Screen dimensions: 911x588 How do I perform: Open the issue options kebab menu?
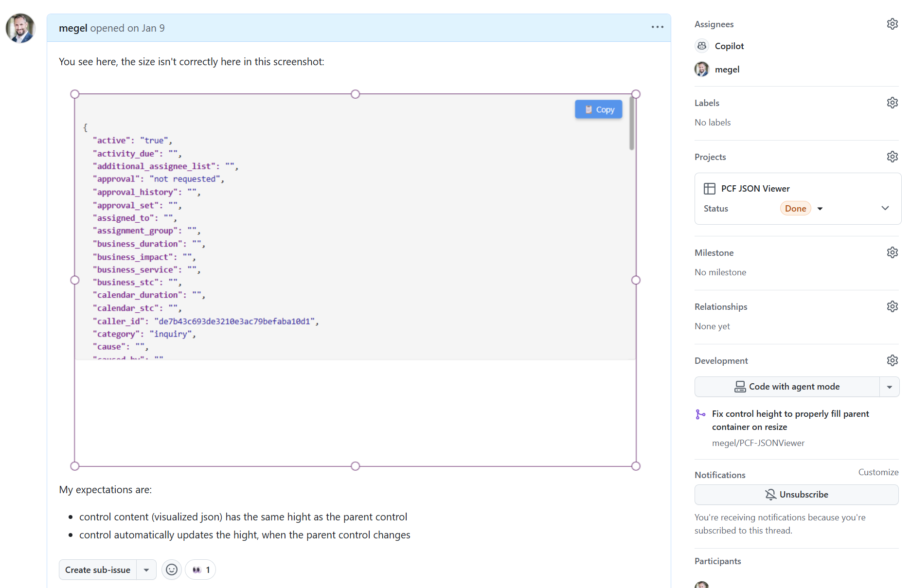point(657,27)
